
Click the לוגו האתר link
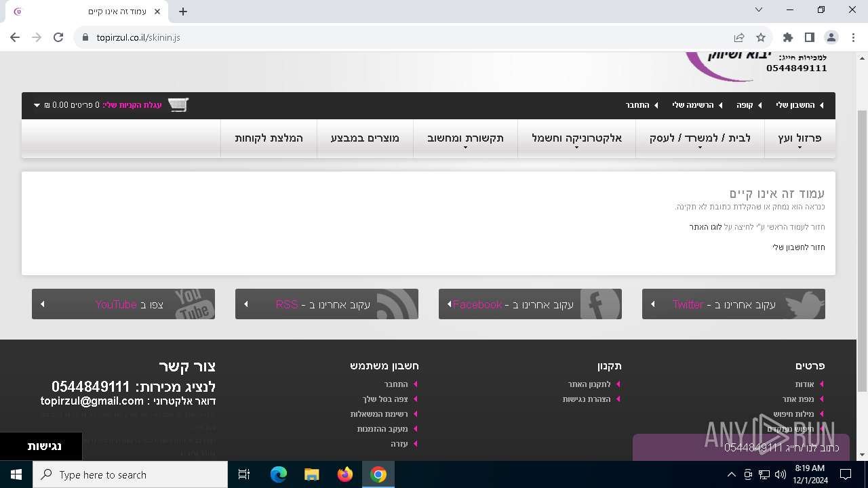click(705, 227)
